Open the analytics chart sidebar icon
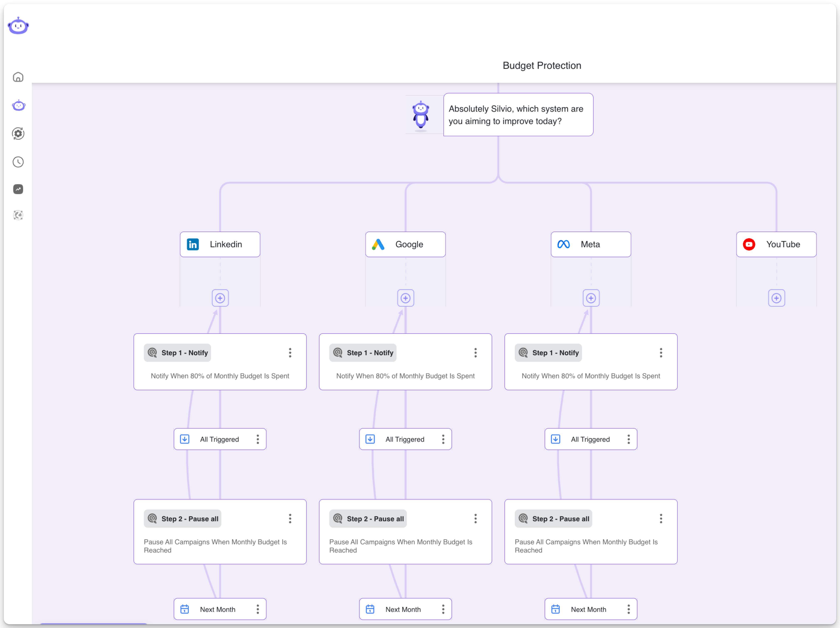The height and width of the screenshot is (628, 840). (18, 189)
